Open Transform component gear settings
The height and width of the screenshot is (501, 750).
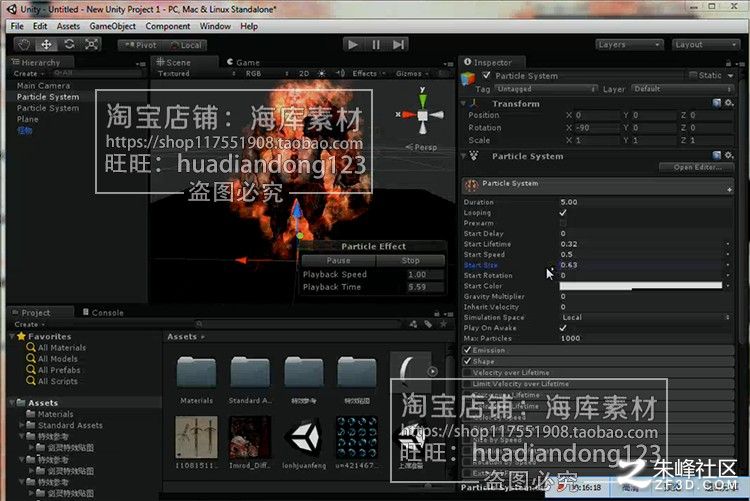click(x=728, y=103)
